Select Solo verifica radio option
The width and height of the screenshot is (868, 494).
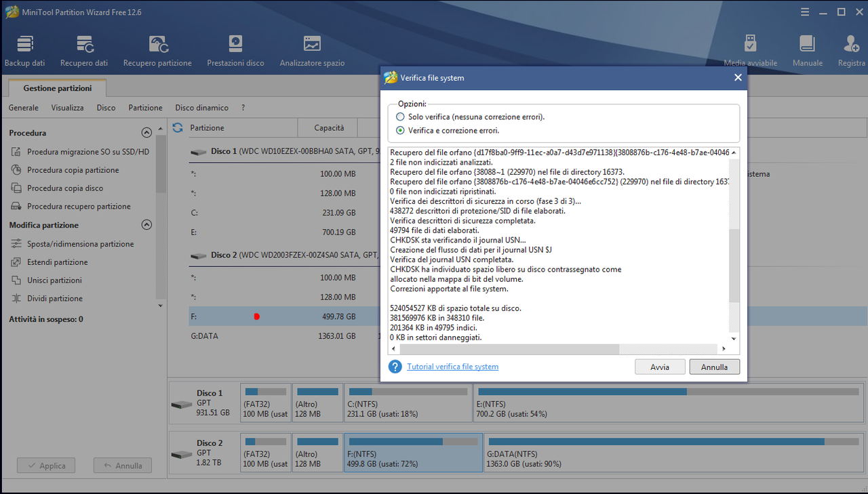[x=400, y=117]
